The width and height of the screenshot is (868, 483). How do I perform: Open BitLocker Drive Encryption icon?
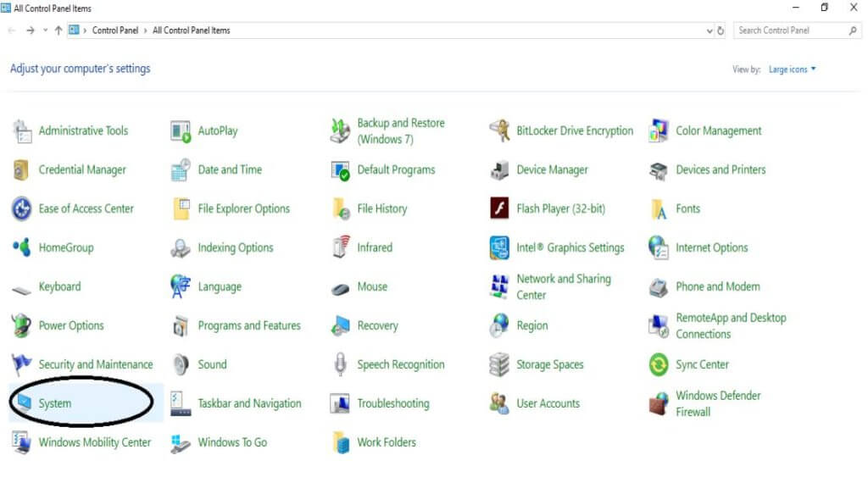pyautogui.click(x=499, y=131)
